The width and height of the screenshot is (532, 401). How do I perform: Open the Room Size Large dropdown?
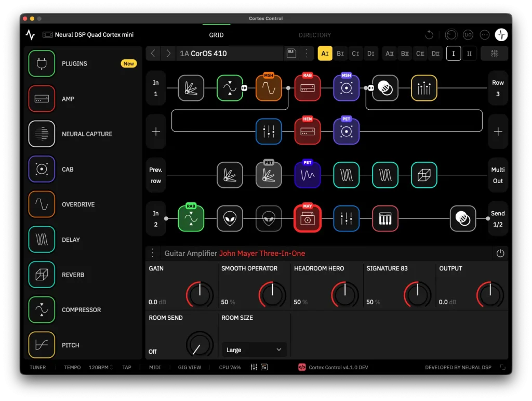click(254, 350)
